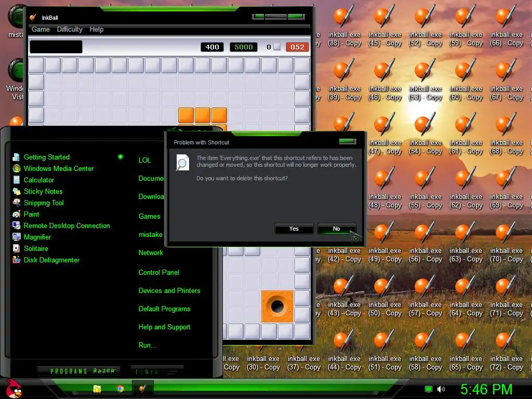Click the Disk Defragmenter icon in the Start menu
532x399 pixels.
[x=16, y=260]
